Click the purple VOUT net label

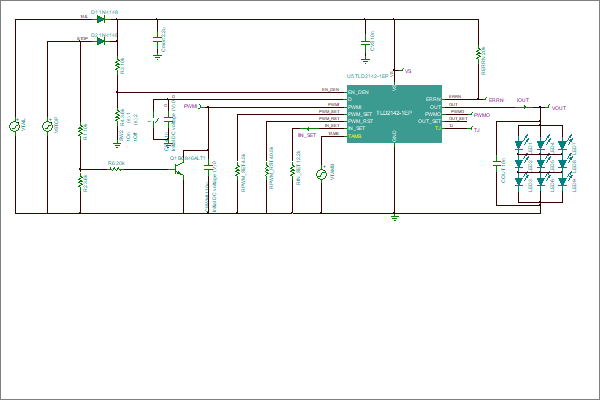click(x=559, y=108)
